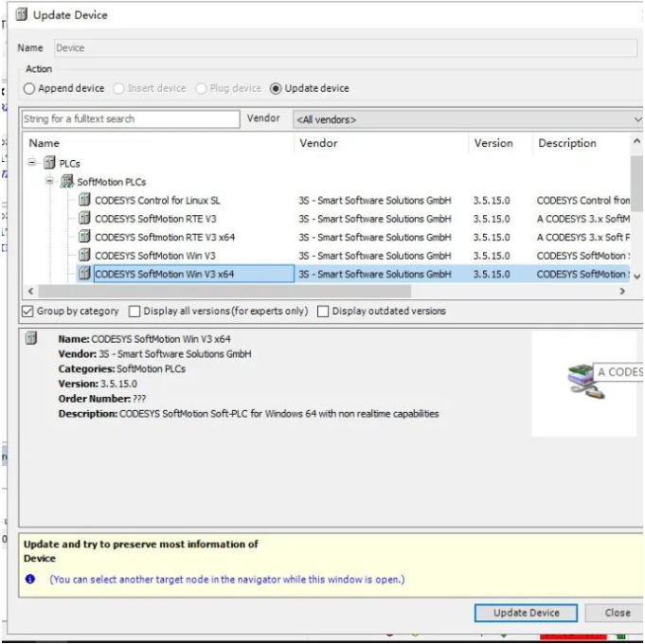Click the device list scroll up arrow
This screenshot has height=644, width=645.
click(636, 141)
